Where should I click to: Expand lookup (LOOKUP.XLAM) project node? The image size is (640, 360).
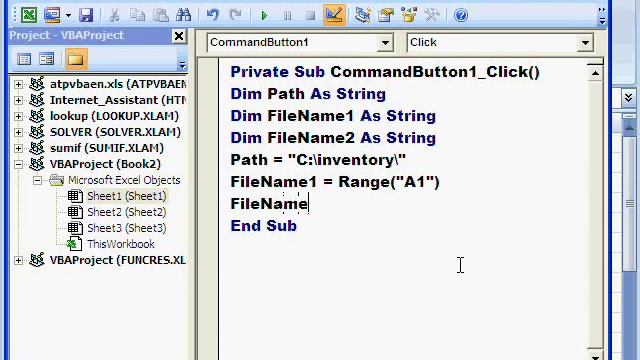pos(18,116)
